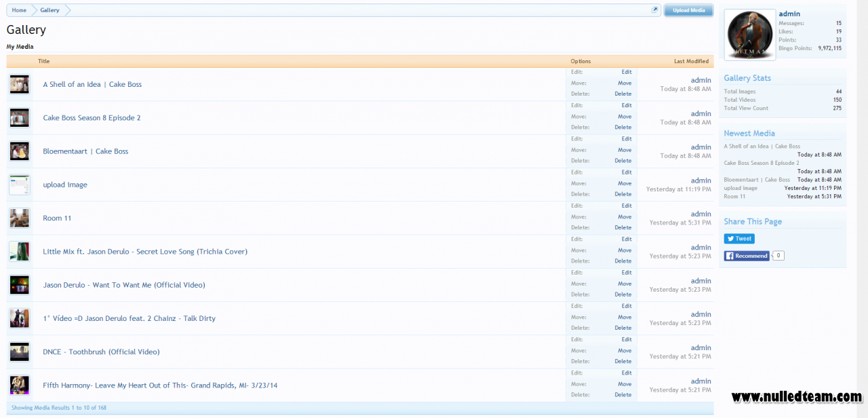Edit A Shell of an Idea media
This screenshot has height=418, width=868.
point(627,72)
